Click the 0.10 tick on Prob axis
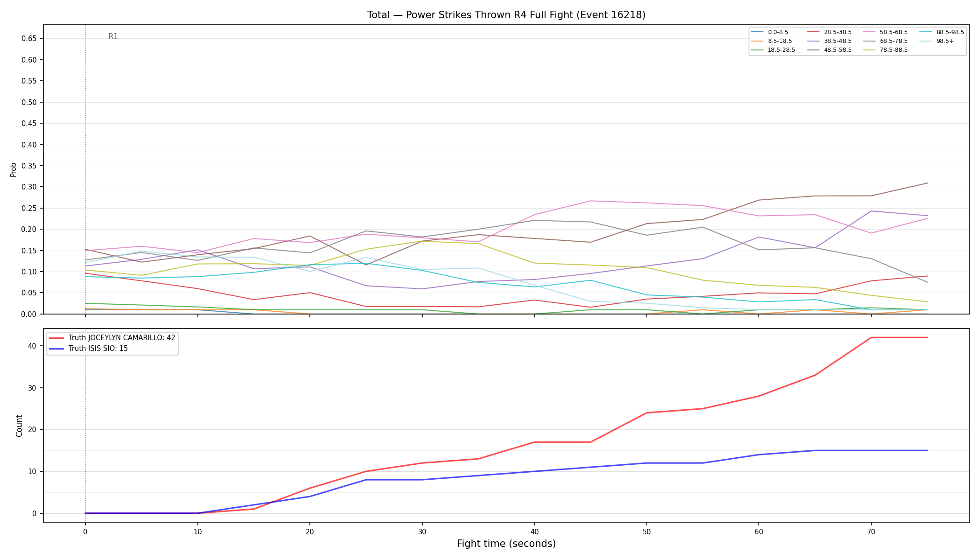 (x=29, y=272)
